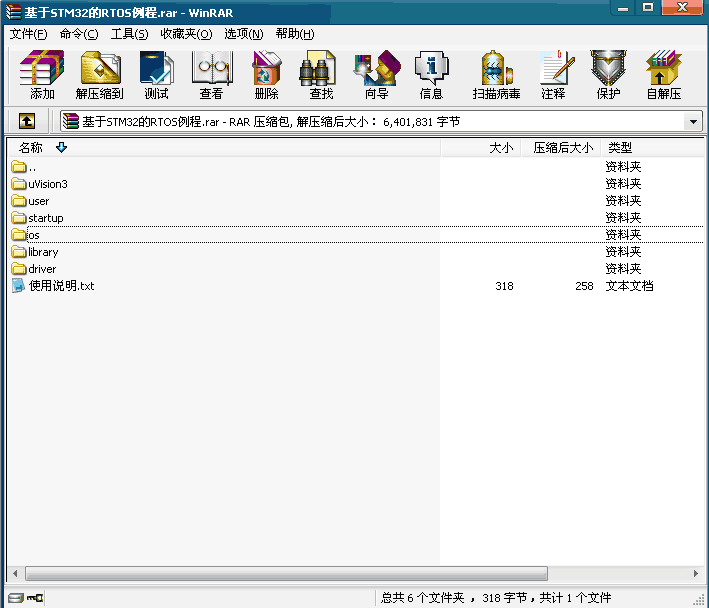Image resolution: width=709 pixels, height=608 pixels.
Task: Click the scroll right arrow
Action: 696,573
